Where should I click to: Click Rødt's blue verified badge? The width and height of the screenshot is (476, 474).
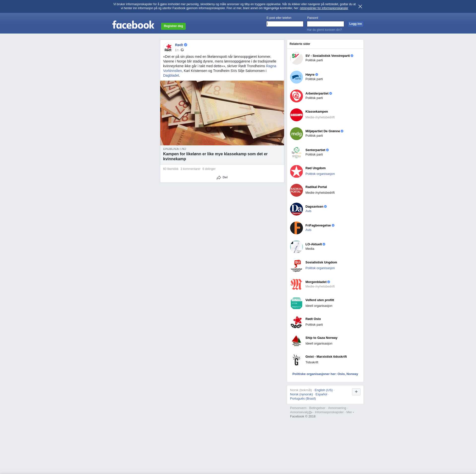185,45
